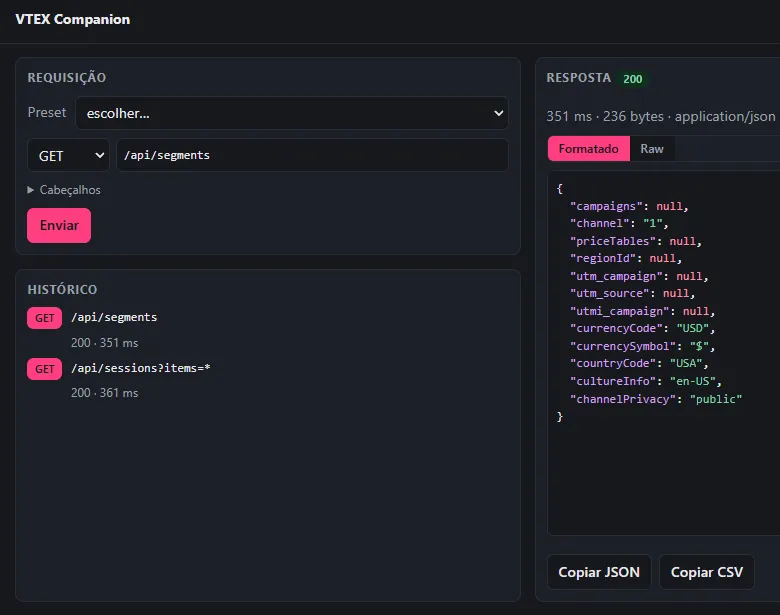Click the "currencyCode": "USD" line
780x615 pixels.
coord(642,328)
